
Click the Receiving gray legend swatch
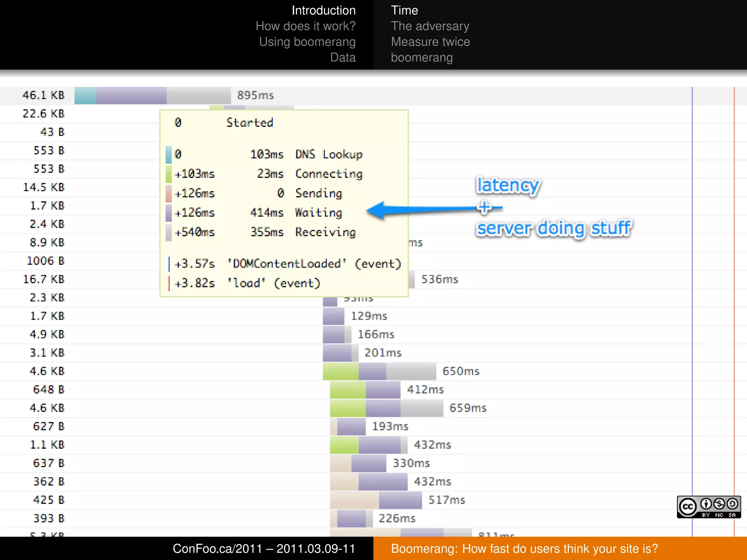[x=169, y=232]
